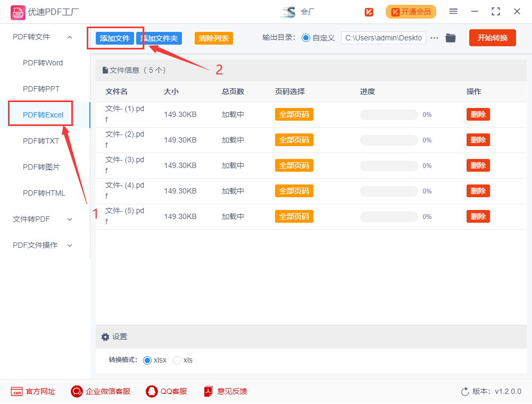The height and width of the screenshot is (404, 532).
Task: Delete 文件- (3).pdf with 删除
Action: (x=478, y=165)
